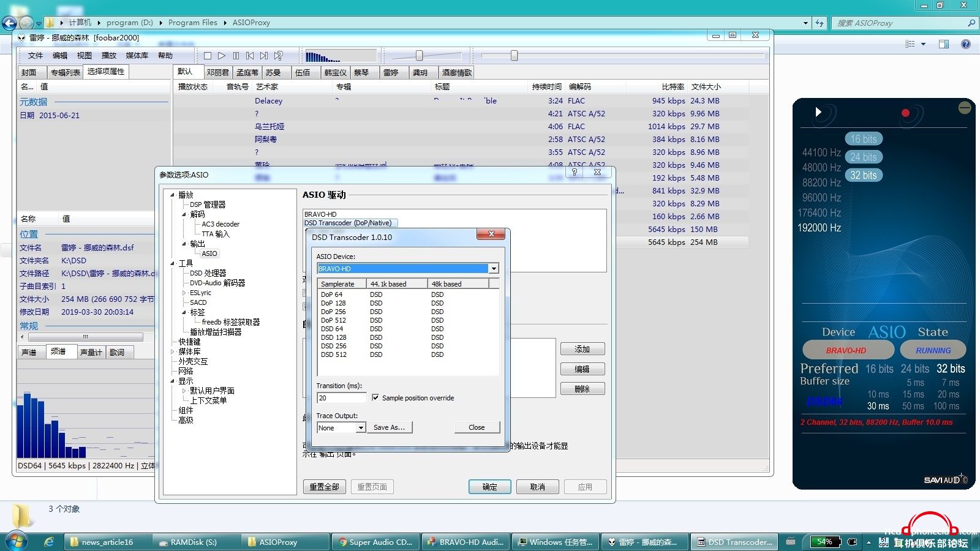Click the random playback icon in foobar2000
This screenshot has width=980, height=551.
coord(279,56)
